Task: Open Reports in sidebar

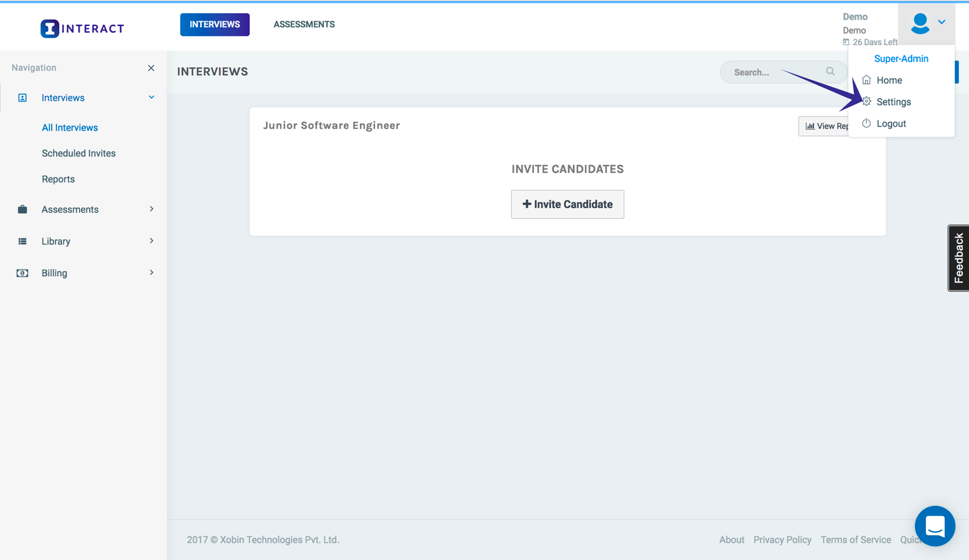Action: coord(58,179)
